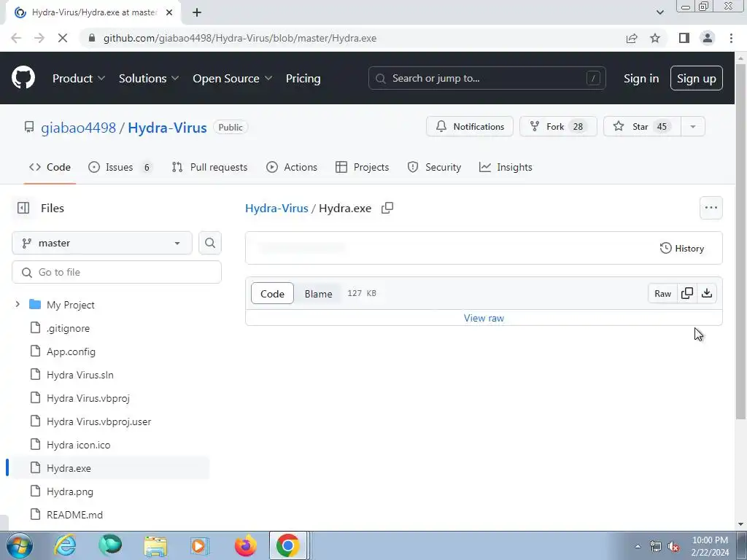Focus the Search or jump to field

point(487,78)
